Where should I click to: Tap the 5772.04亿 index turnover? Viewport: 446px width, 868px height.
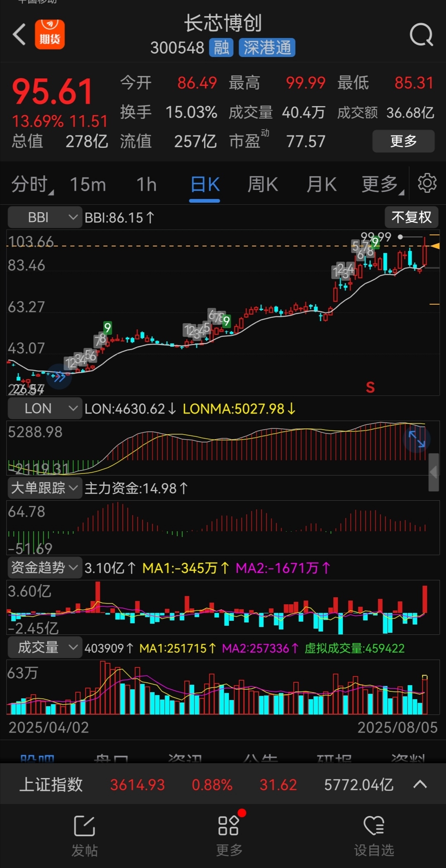click(358, 785)
